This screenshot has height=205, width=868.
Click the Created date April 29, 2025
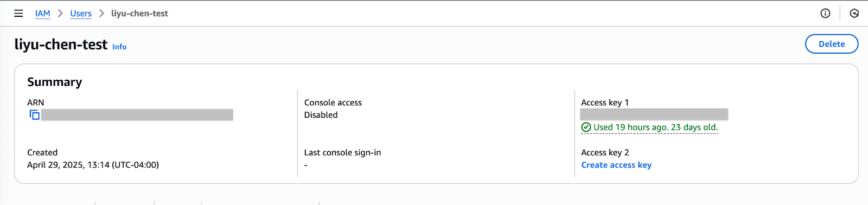point(93,165)
